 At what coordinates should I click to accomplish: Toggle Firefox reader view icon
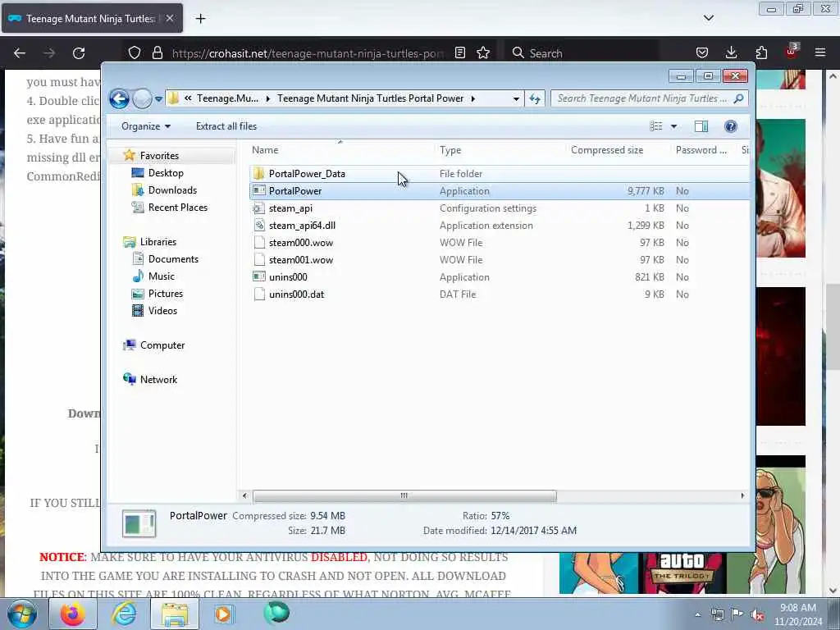tap(459, 53)
